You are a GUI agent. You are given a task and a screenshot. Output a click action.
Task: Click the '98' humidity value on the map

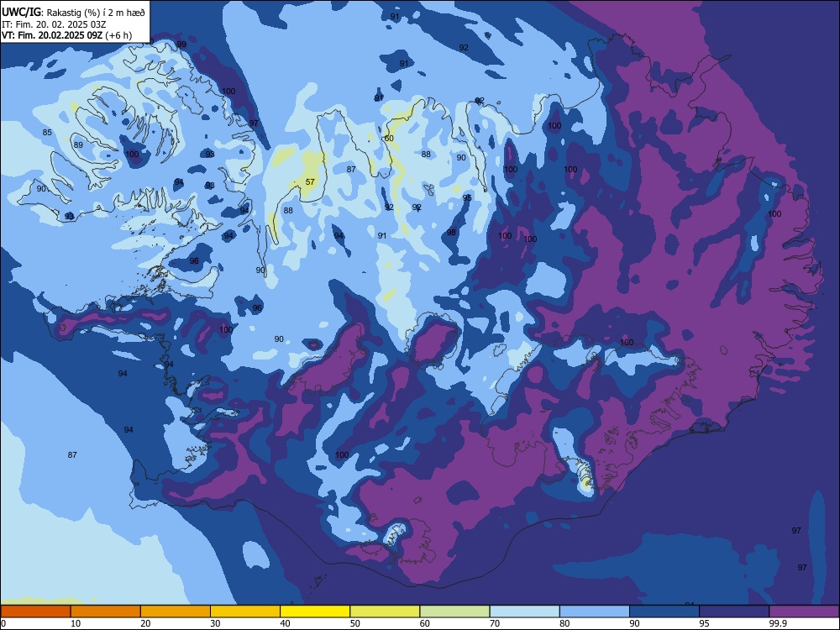click(x=452, y=233)
